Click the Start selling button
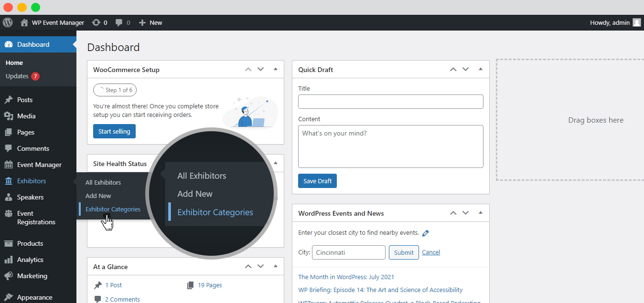644x303 pixels. (114, 131)
